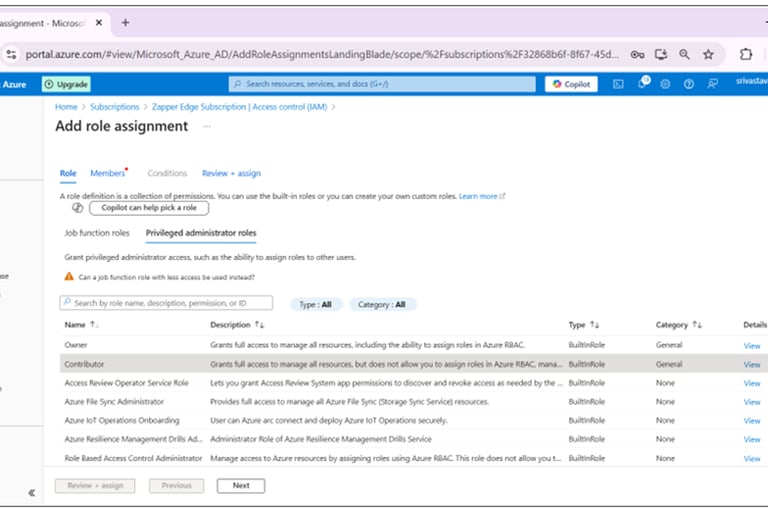Select the Role tab
The height and width of the screenshot is (512, 768).
click(x=68, y=173)
